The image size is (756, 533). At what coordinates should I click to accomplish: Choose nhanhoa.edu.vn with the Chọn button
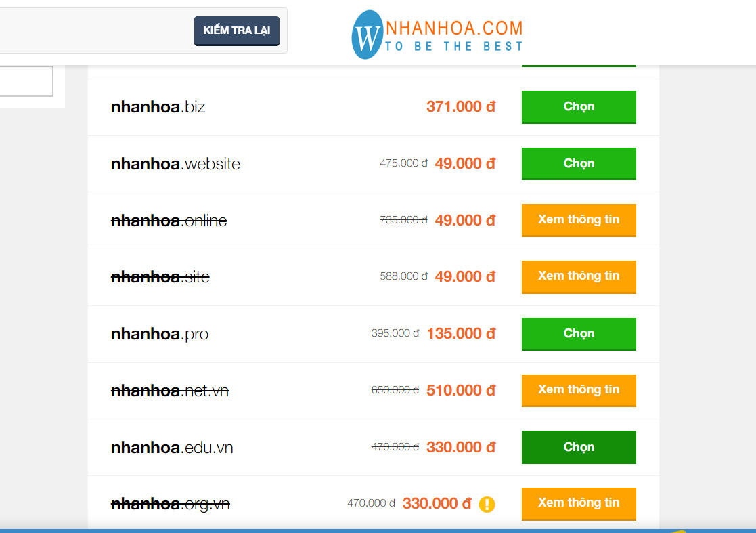579,447
